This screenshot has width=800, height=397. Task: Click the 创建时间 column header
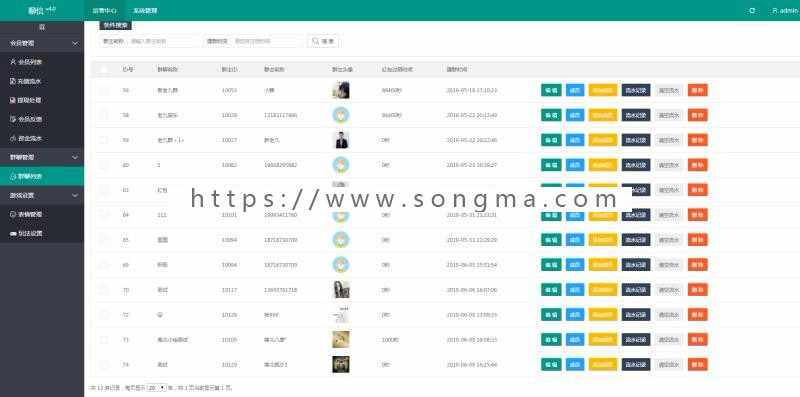point(457,69)
